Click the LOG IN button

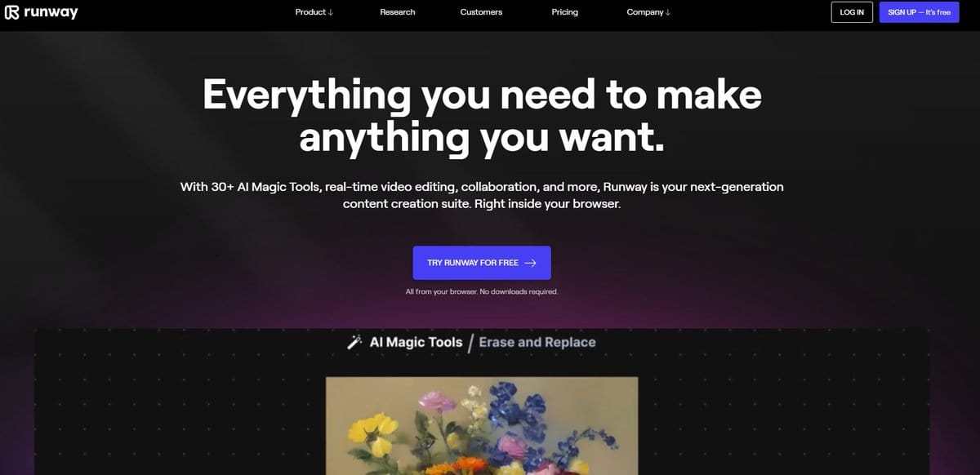pos(852,12)
